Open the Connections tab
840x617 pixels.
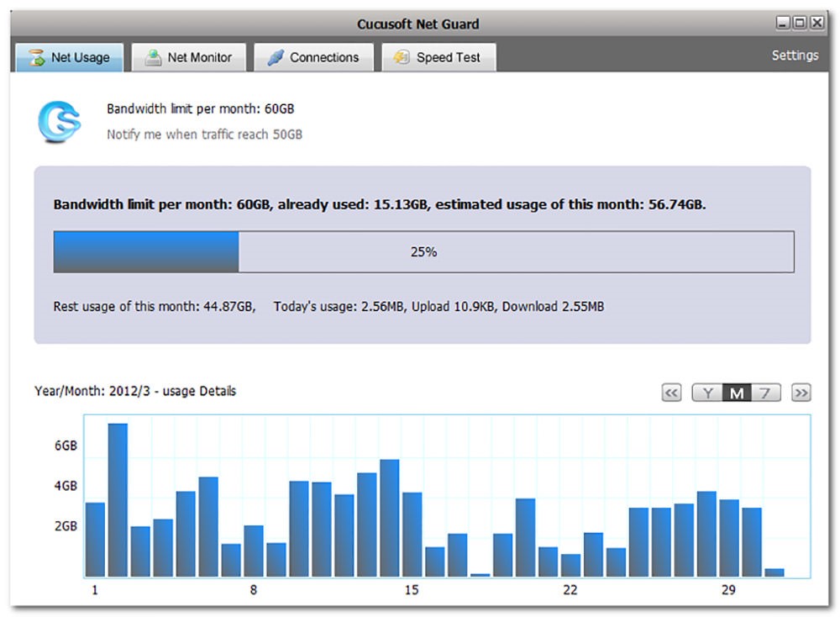click(x=313, y=57)
